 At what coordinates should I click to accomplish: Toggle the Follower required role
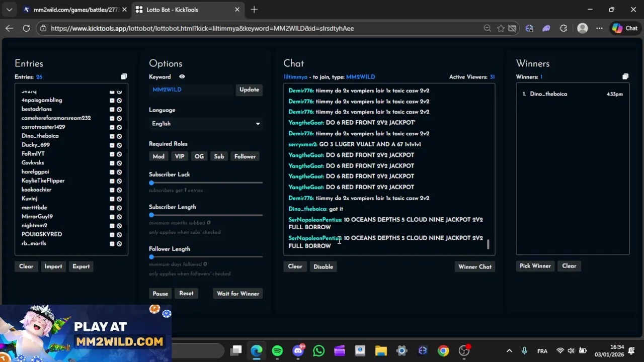(x=245, y=156)
